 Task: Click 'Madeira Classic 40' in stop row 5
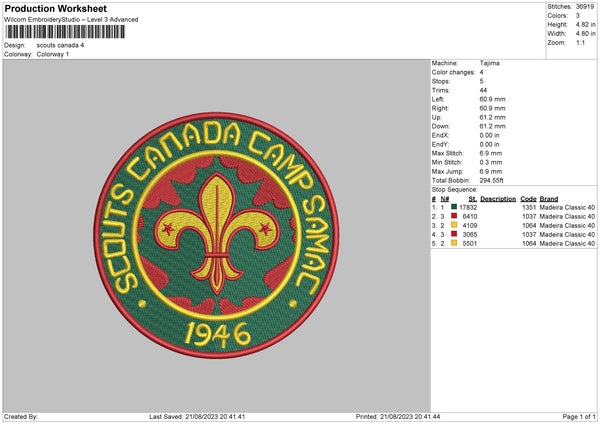pos(567,243)
